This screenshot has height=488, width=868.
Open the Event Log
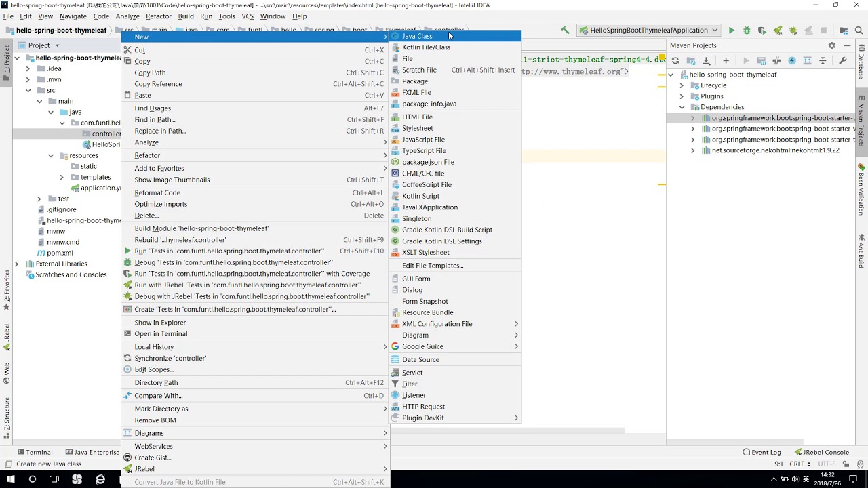click(762, 452)
